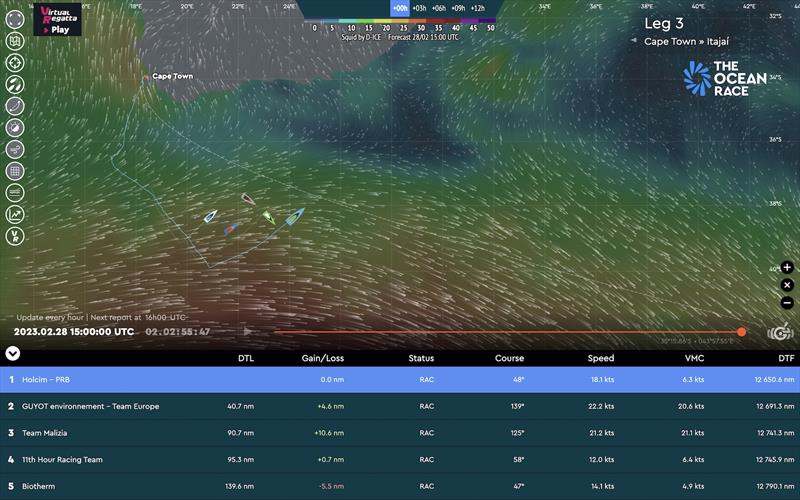Collapse the leaderboard with chevron button
Screen dimensions: 800x500
(12, 353)
